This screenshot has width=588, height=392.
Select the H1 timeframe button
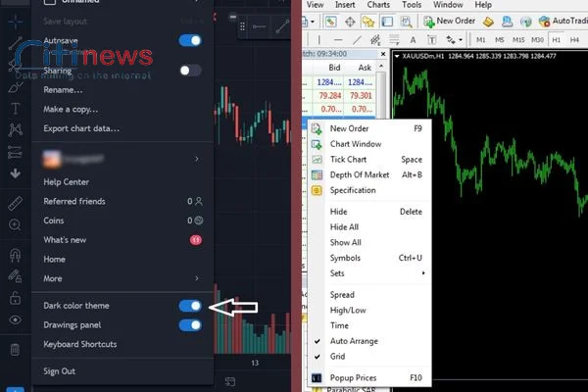(x=556, y=40)
